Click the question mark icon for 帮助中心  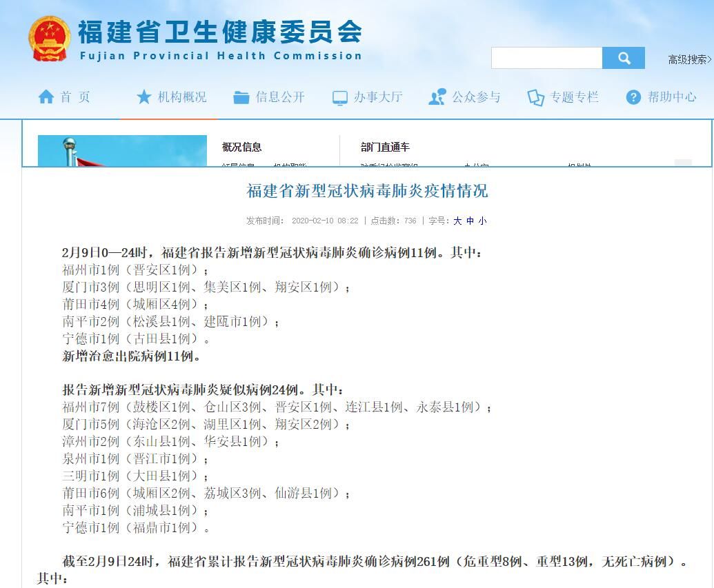(x=633, y=98)
